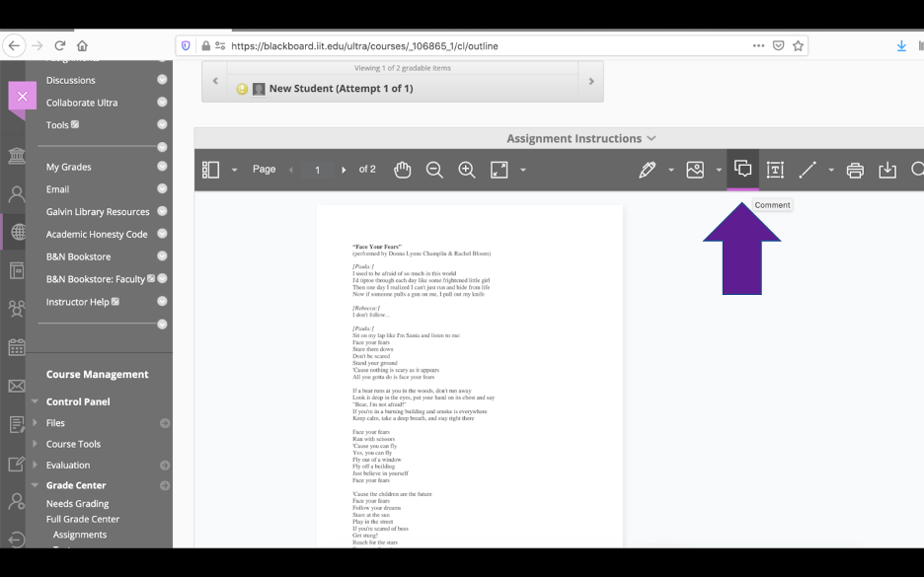This screenshot has width=924, height=578.
Task: Click New Student attempt header
Action: tap(342, 89)
